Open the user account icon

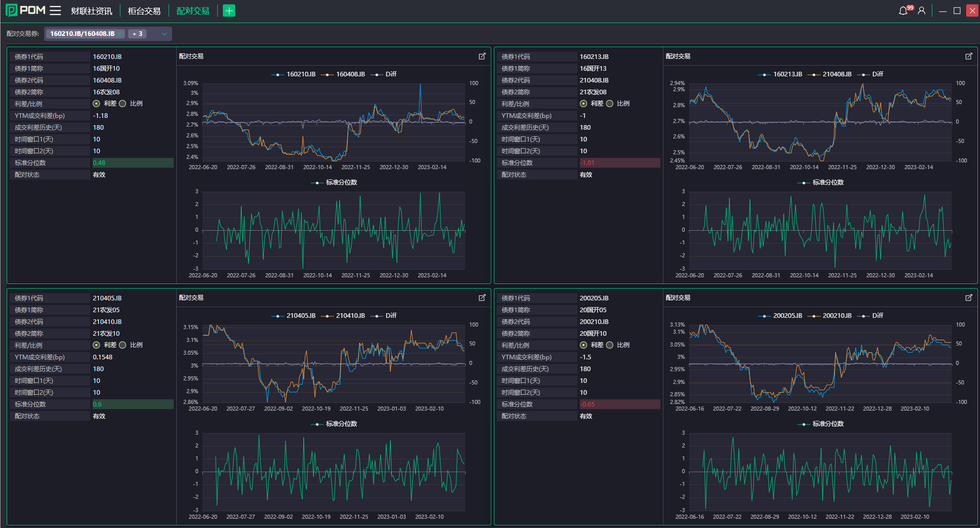(x=922, y=11)
